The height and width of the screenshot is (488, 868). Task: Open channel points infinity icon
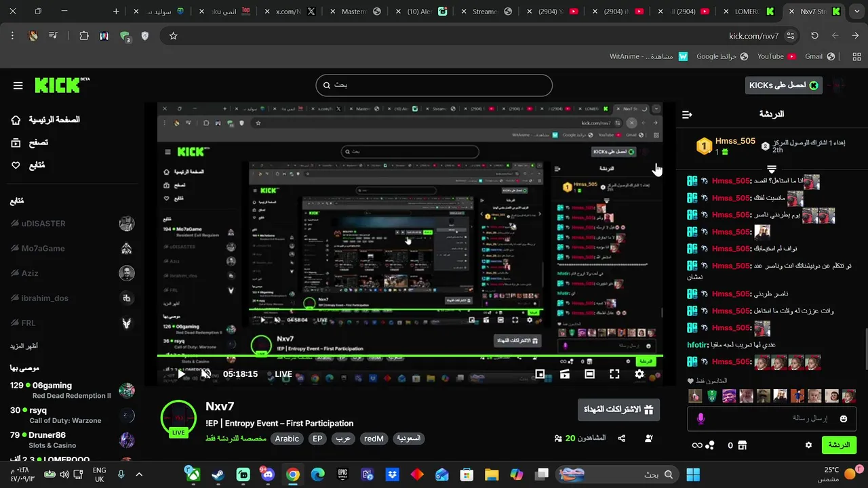pos(703,445)
